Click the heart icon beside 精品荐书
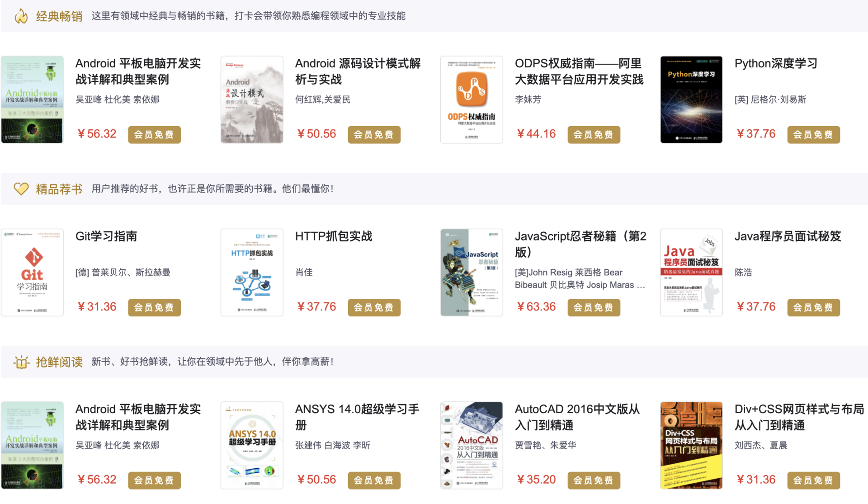The image size is (868, 504). click(21, 188)
